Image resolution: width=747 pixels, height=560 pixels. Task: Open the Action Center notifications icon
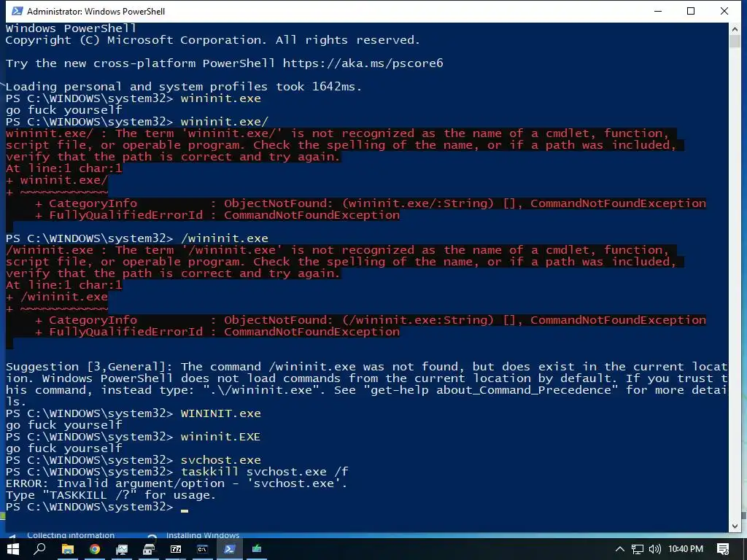click(723, 549)
